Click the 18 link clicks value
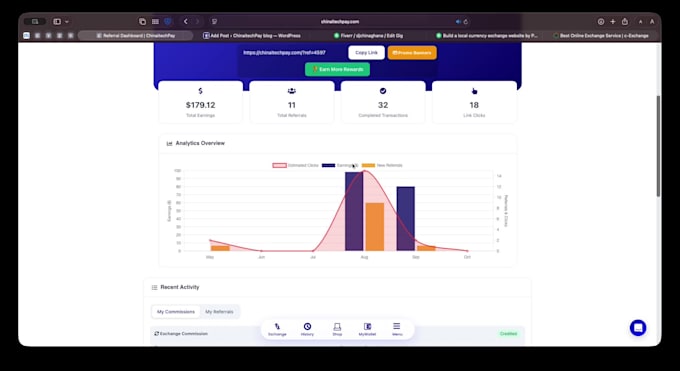The width and height of the screenshot is (680, 371). point(474,105)
